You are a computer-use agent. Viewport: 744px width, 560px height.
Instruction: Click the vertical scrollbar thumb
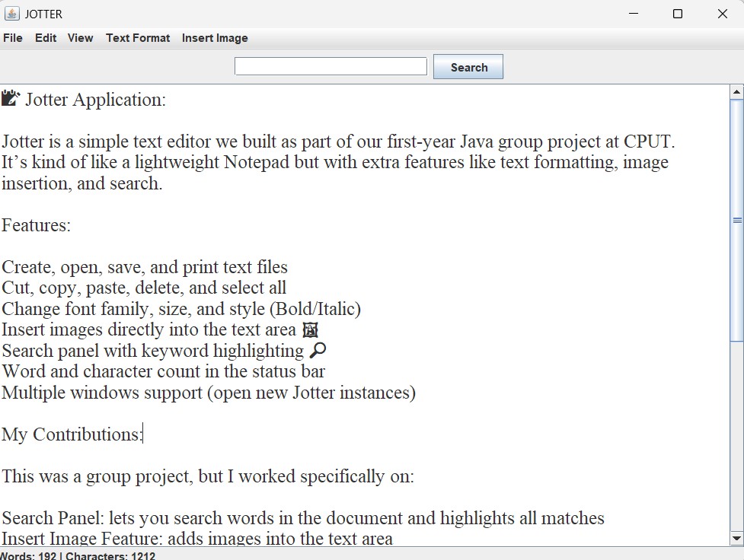click(736, 221)
